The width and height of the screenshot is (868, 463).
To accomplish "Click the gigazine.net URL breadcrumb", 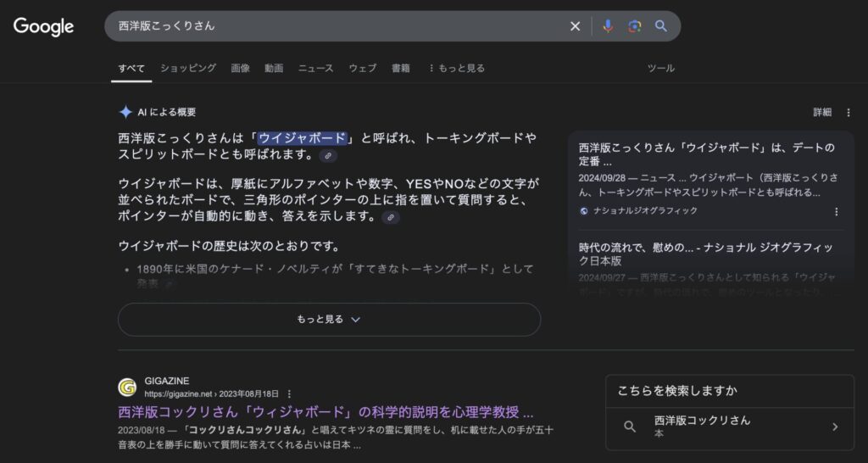I will click(211, 394).
